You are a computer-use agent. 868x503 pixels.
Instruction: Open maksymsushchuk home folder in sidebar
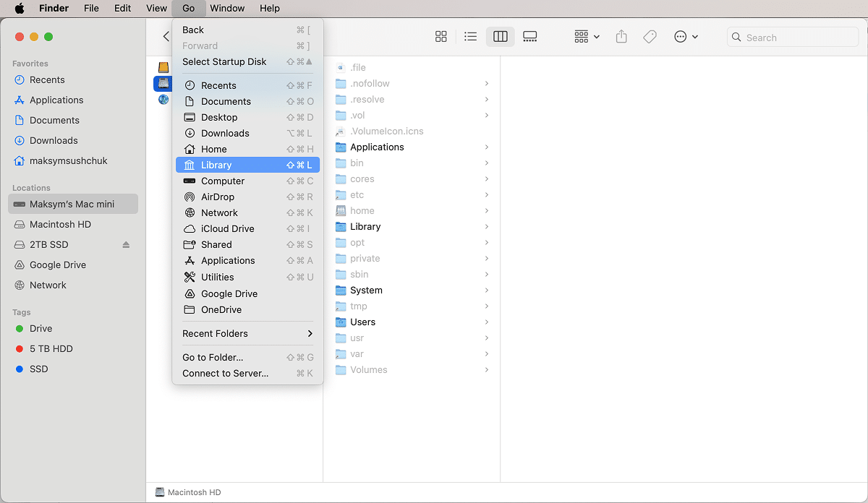[72, 160]
